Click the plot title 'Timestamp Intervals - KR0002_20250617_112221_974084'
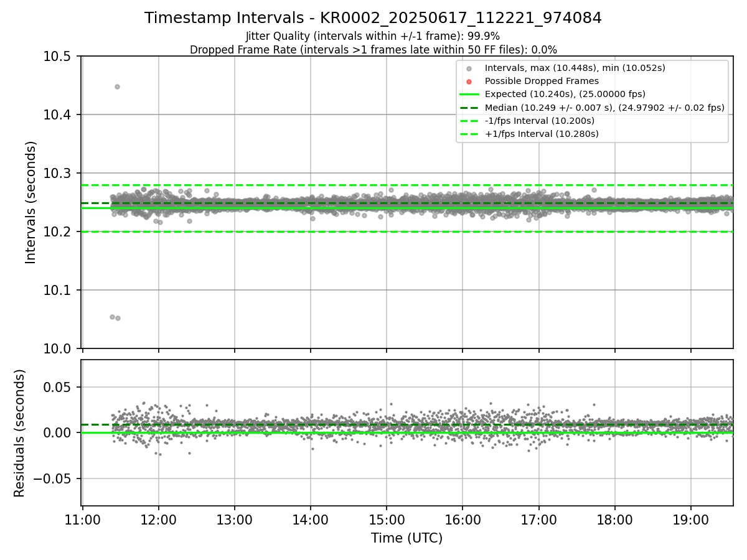The image size is (747, 560). point(373,18)
